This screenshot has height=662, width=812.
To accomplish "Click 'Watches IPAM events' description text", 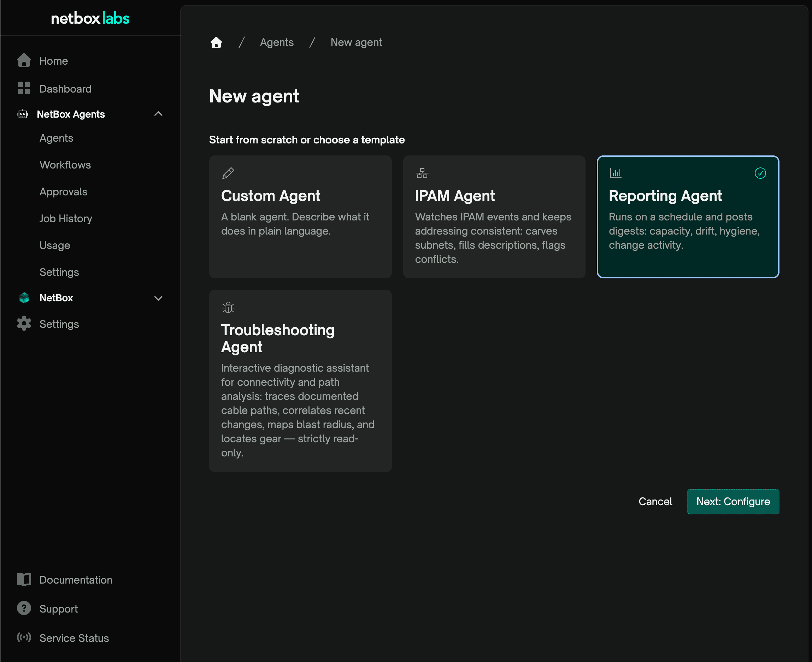I will point(493,238).
